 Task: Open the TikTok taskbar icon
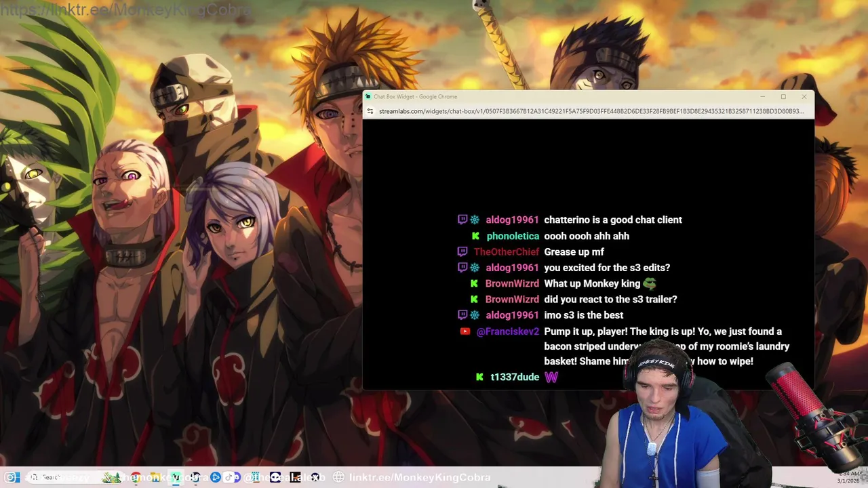(x=229, y=477)
